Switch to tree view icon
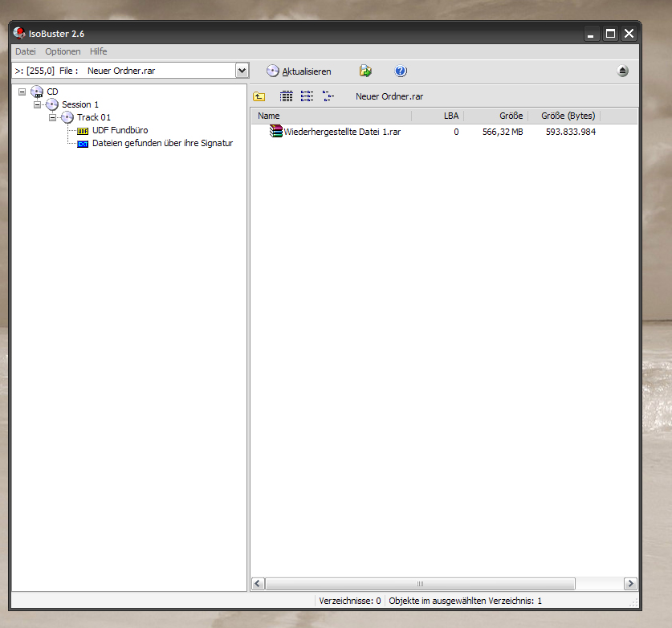 (328, 96)
